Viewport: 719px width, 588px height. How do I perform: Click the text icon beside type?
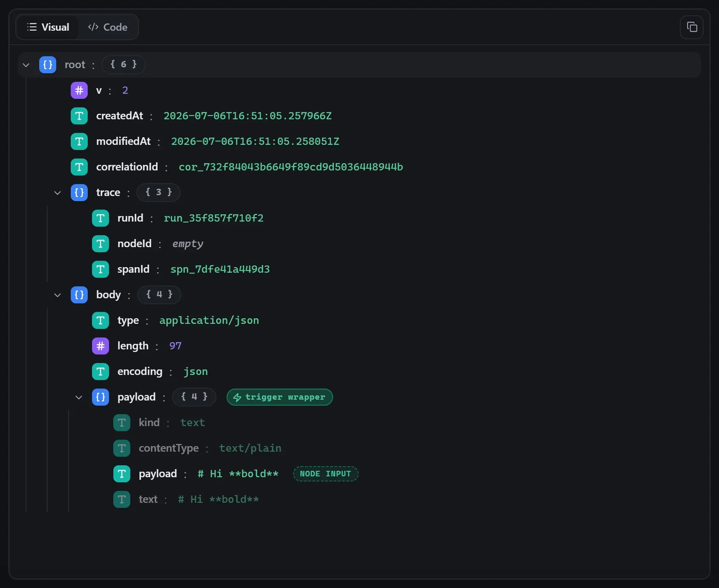pyautogui.click(x=101, y=320)
